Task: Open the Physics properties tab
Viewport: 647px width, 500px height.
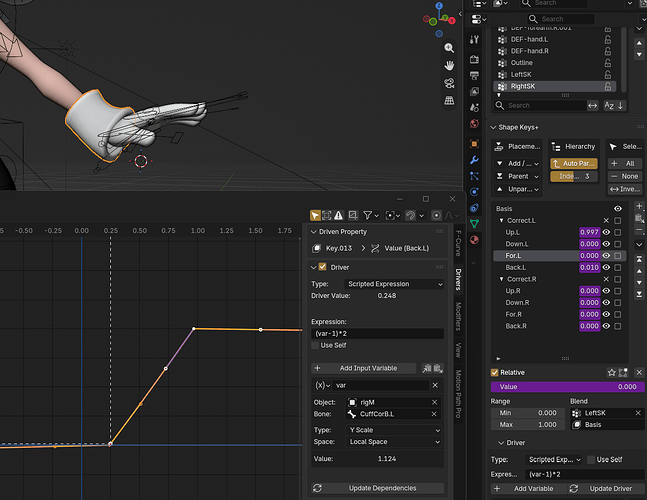Action: pos(475,192)
